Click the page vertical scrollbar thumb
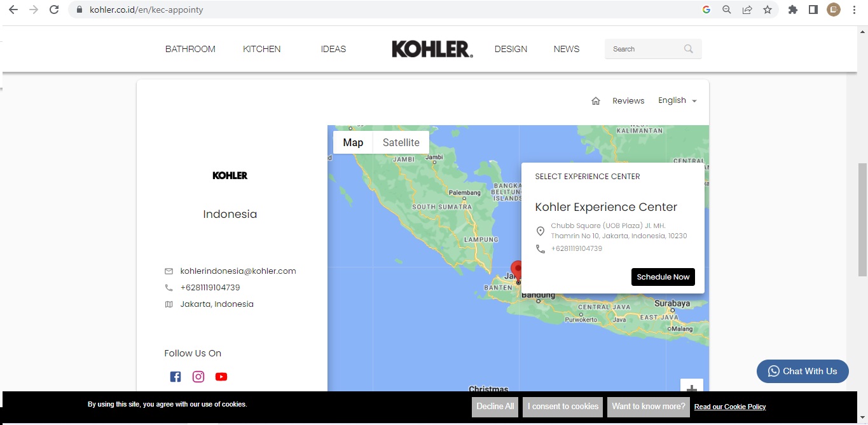Viewport: 868px width, 425px height. (x=862, y=219)
